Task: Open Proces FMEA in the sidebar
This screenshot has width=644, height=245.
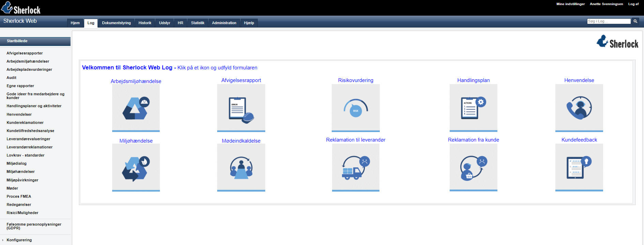Action: pyautogui.click(x=19, y=196)
